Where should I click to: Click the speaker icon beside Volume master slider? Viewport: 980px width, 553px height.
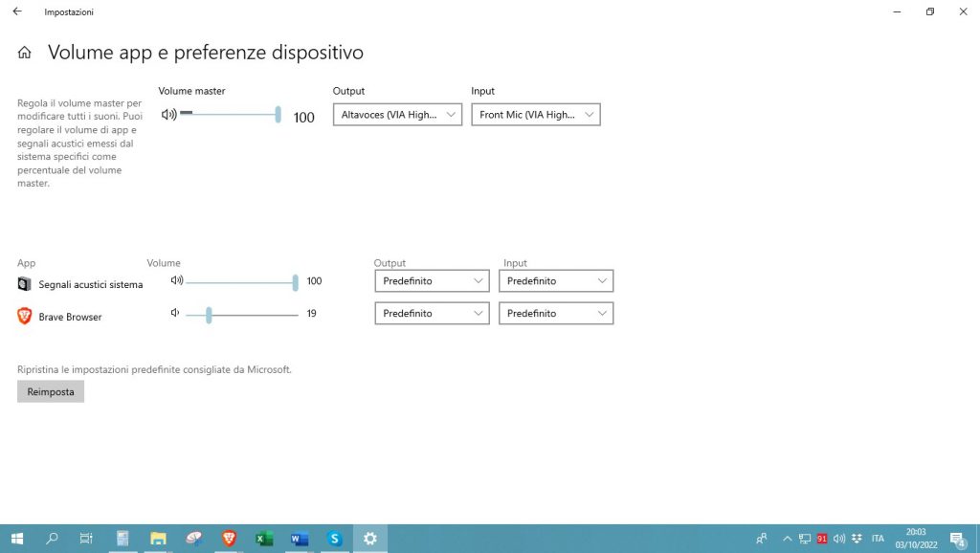pos(168,114)
